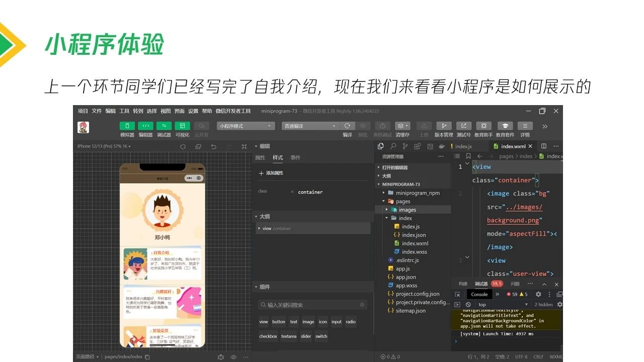Viewport: 644px width, 362px height.
Task: Switch to the 样式 tab
Action: click(278, 157)
